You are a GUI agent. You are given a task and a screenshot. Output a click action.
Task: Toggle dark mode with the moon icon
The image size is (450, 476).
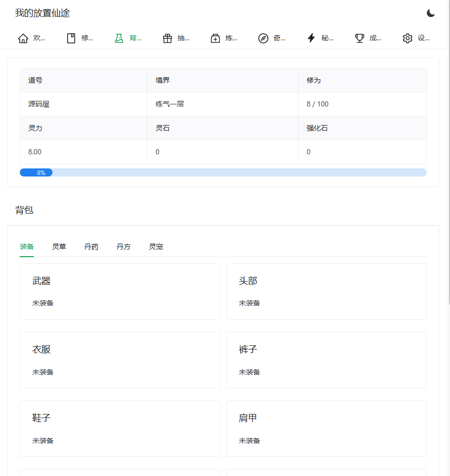[x=431, y=14]
